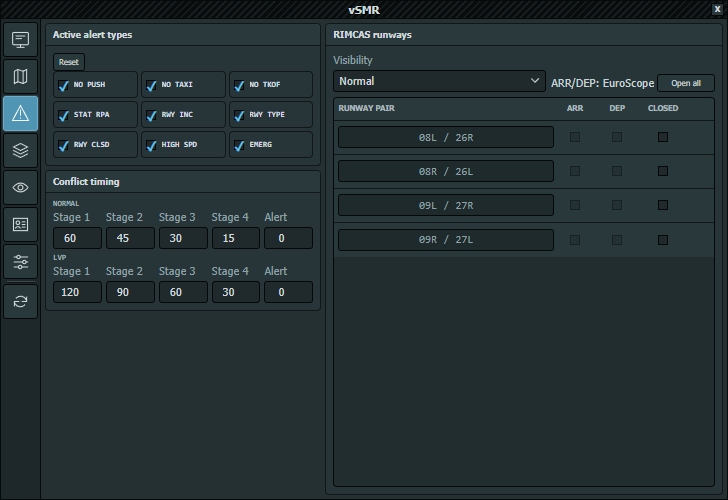Open the layers stack sidebar icon
Image resolution: width=728 pixels, height=500 pixels.
[20, 150]
